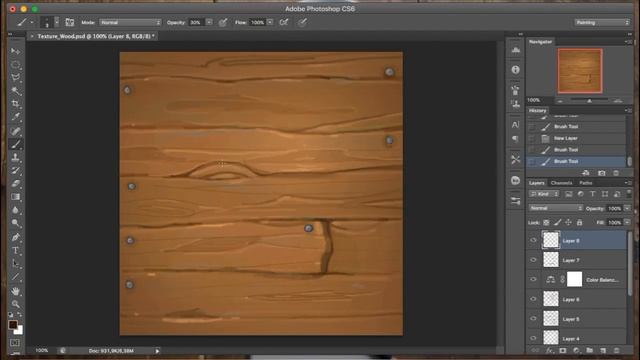Select the Hand tool

(16, 291)
